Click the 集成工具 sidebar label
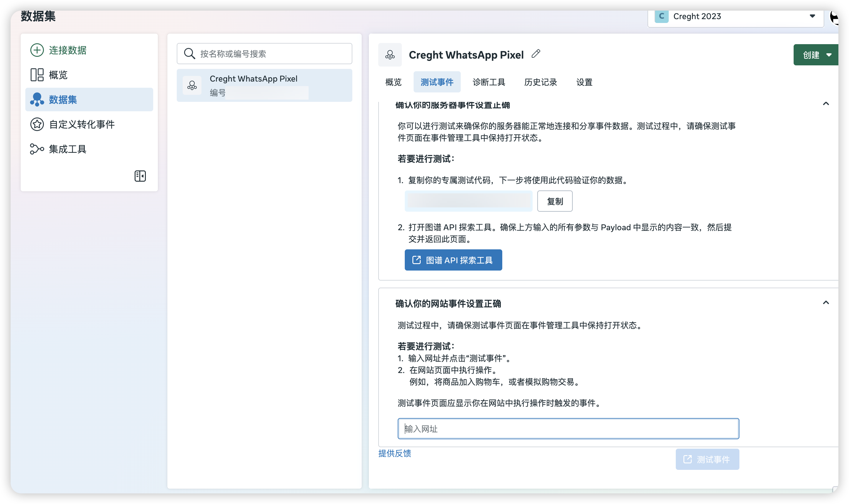 67,149
